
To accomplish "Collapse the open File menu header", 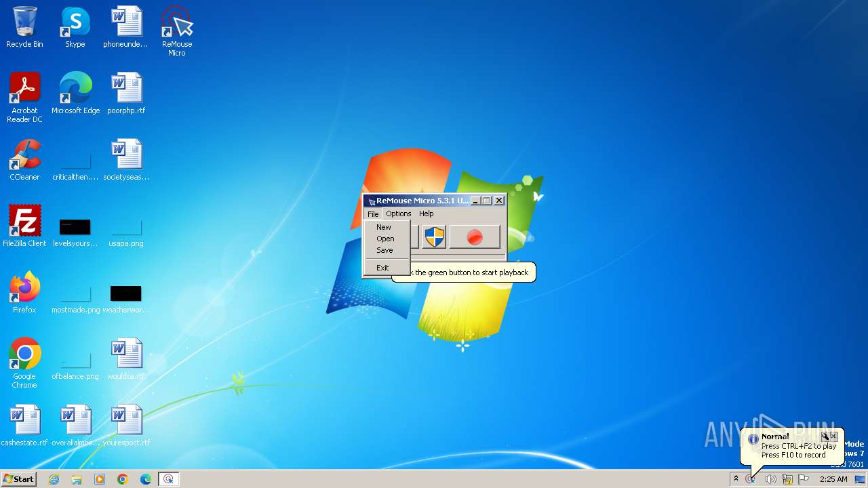I will (373, 213).
